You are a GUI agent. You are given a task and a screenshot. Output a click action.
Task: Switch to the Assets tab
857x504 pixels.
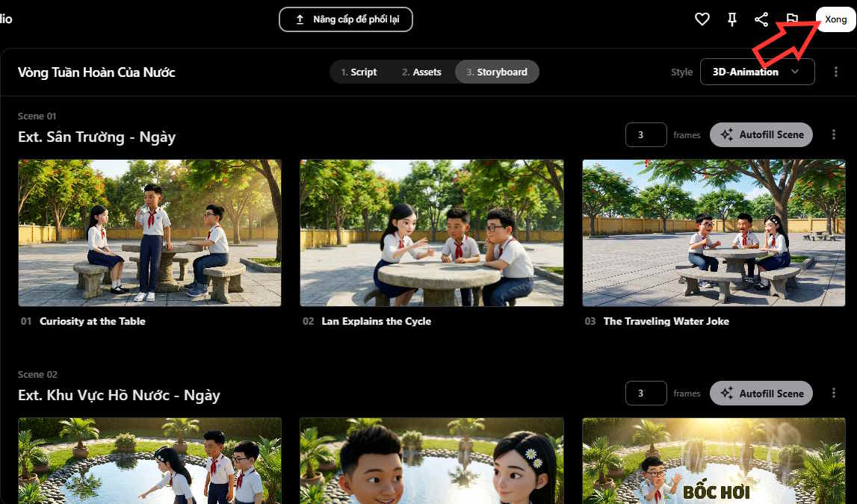tap(421, 72)
